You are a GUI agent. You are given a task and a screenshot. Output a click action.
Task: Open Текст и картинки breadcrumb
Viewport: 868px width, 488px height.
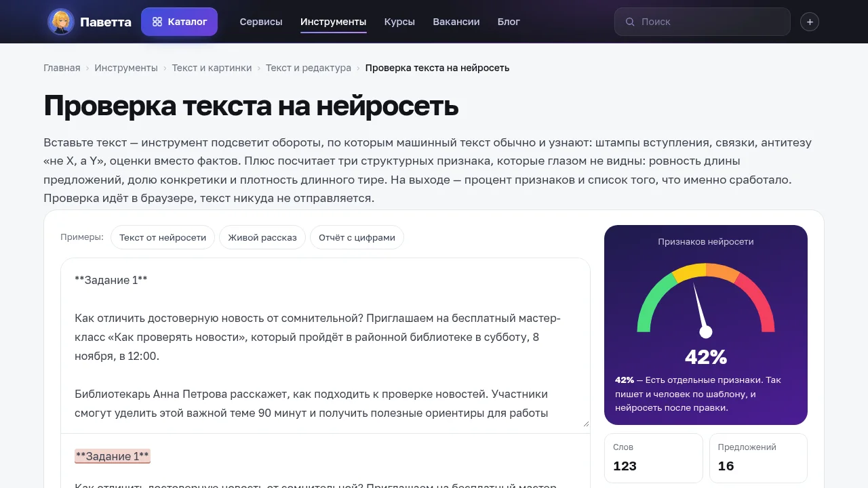212,68
